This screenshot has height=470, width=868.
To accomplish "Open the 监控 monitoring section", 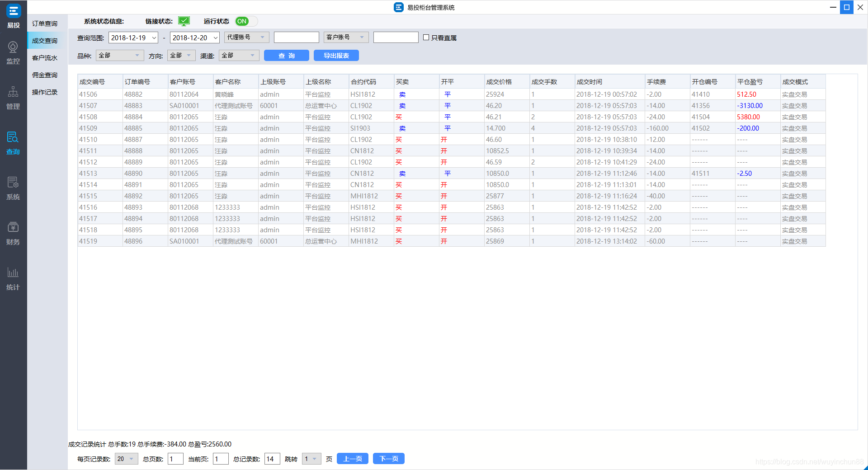I will click(13, 53).
